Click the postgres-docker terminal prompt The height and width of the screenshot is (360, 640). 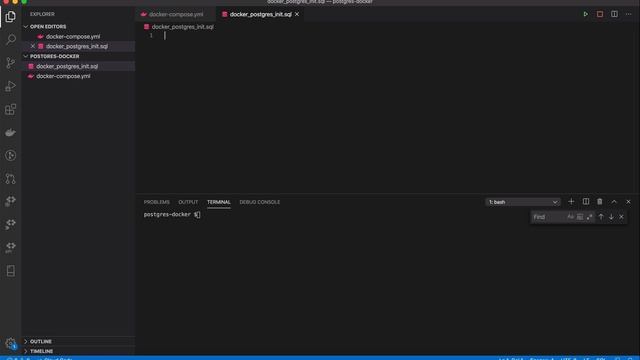click(x=171, y=214)
